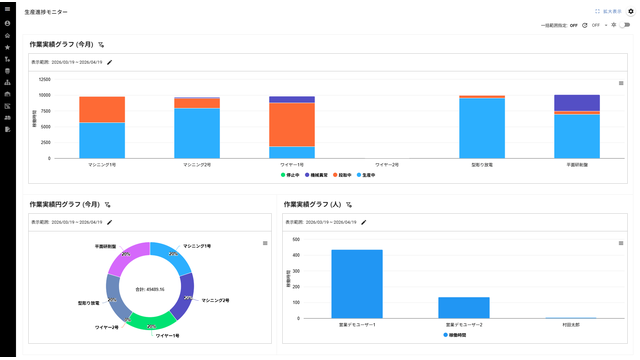
Task: Click 営業デモユーザー2 bar
Action: click(x=464, y=308)
